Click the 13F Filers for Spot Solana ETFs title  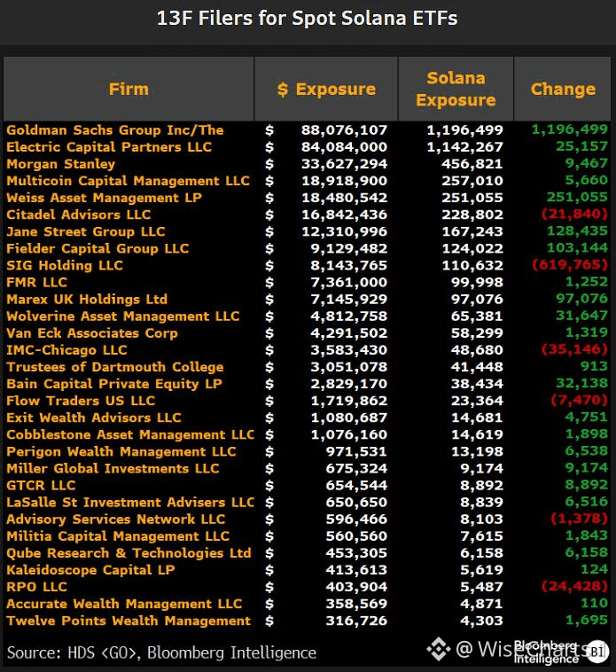tap(308, 19)
